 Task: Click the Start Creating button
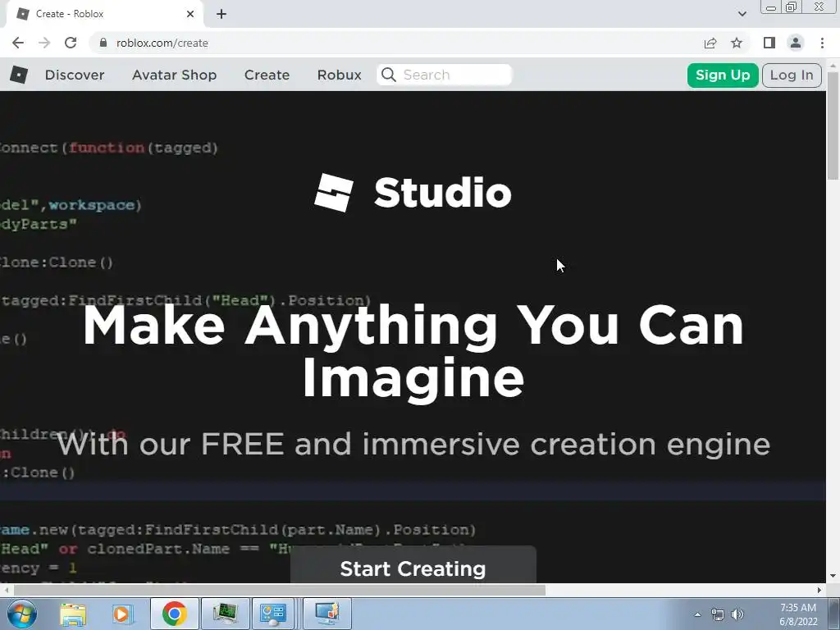413,565
